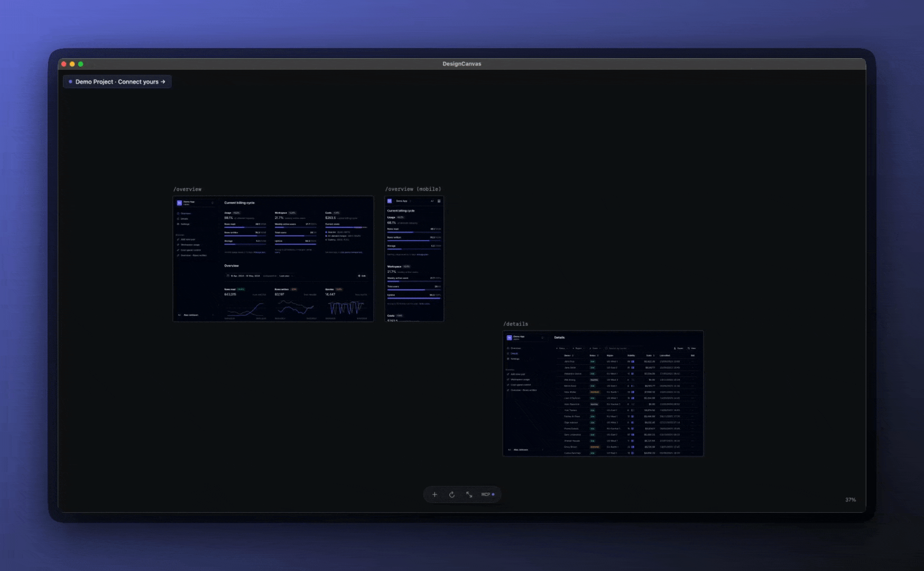Expand the Demo App workspace switcher chevron
Viewport: 924px width, 571px height.
[x=212, y=203]
